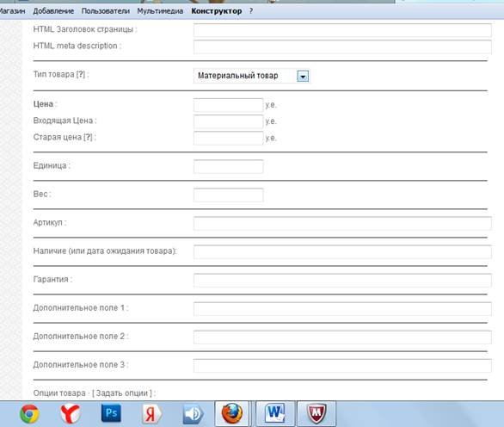This screenshot has width=504, height=427.
Task: Open Photoshop from the taskbar
Action: (111, 413)
